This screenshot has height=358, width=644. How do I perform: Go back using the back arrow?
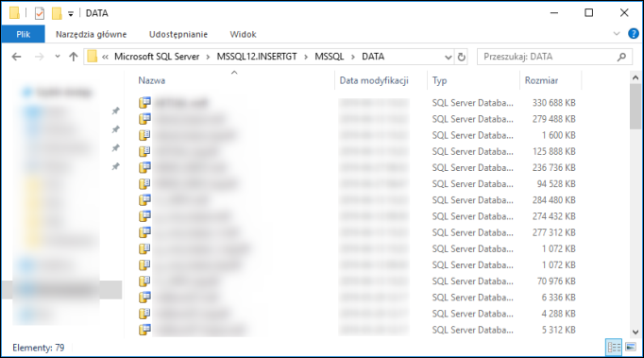pos(16,57)
